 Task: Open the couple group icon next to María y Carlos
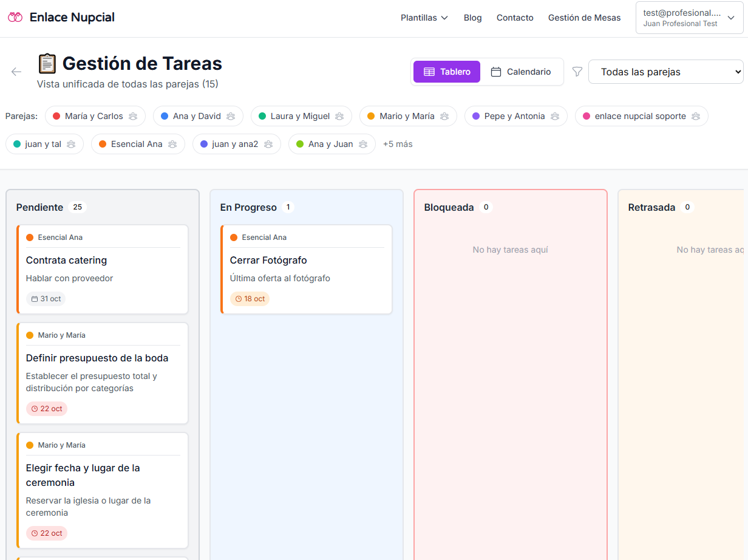click(133, 115)
